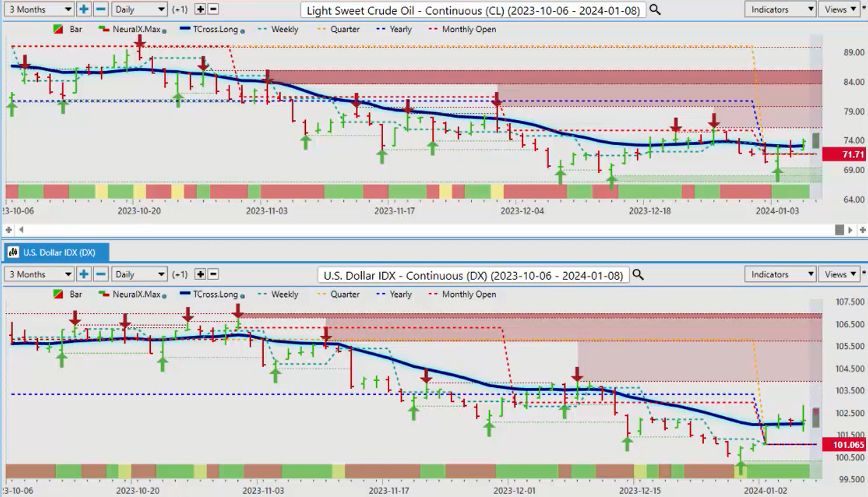Click the black minus box beside (+1) on Dollar IDX chart
Image resolution: width=868 pixels, height=497 pixels.
click(x=213, y=274)
